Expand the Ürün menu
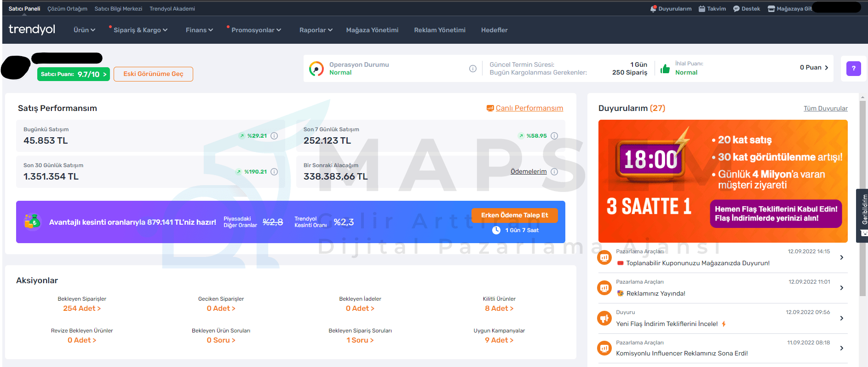The height and width of the screenshot is (367, 868). [85, 30]
